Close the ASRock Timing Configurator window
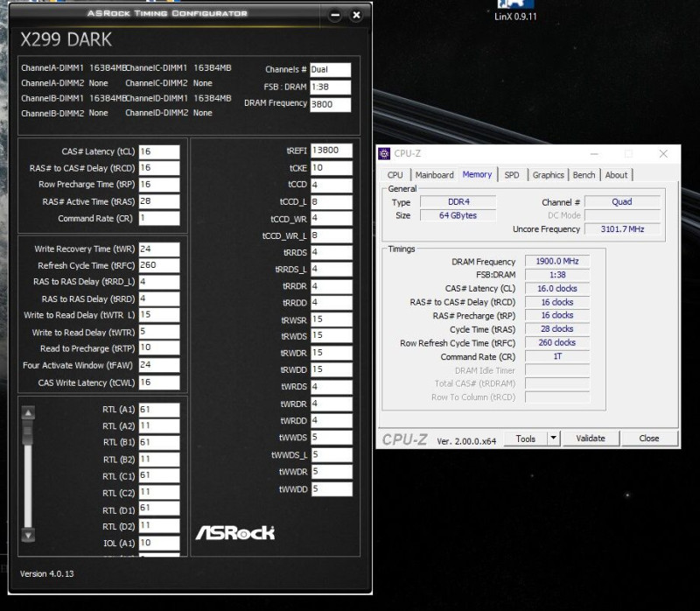Image resolution: width=700 pixels, height=611 pixels. [x=356, y=15]
